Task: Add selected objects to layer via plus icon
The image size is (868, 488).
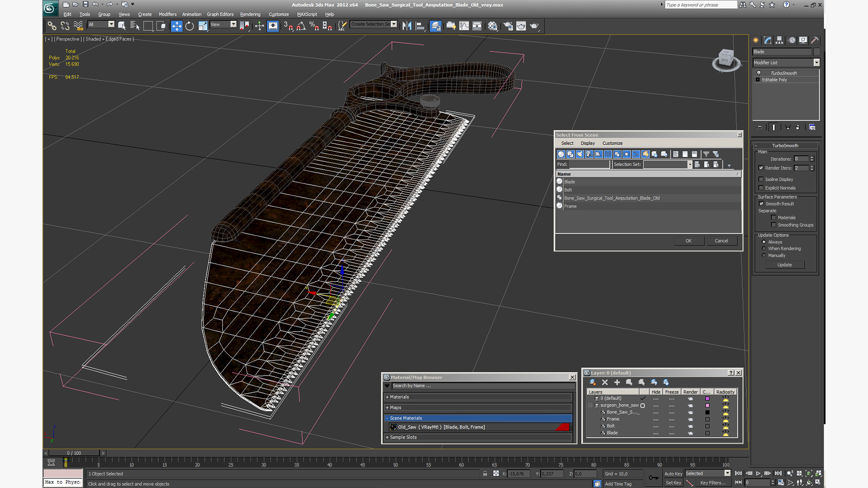Action: pos(617,382)
